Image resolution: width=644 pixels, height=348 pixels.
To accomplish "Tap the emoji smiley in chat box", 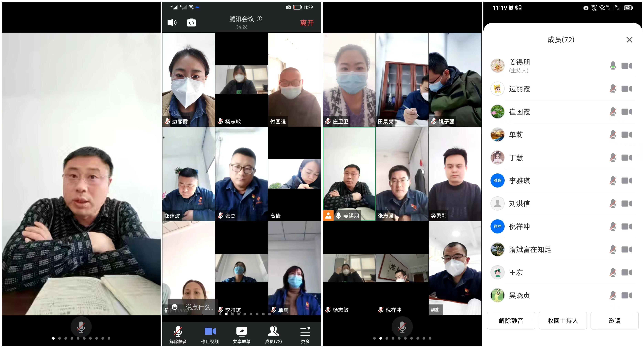I will tap(175, 307).
